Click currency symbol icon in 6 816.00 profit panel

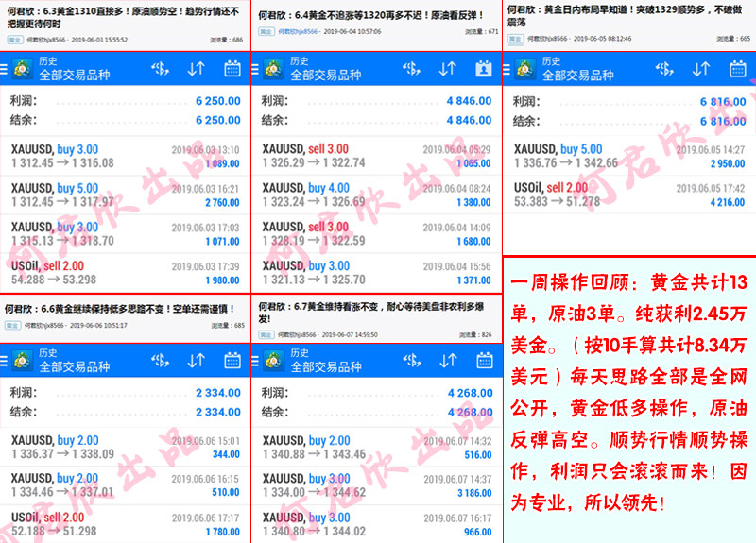664,69
